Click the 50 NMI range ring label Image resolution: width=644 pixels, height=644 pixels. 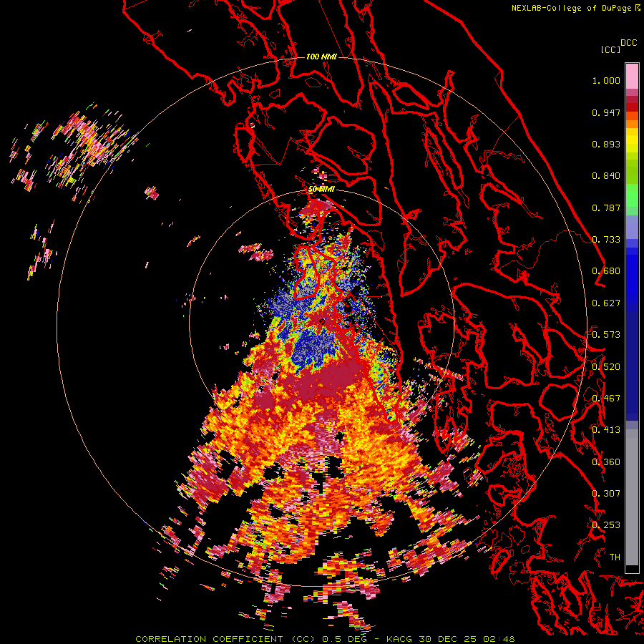pos(321,189)
